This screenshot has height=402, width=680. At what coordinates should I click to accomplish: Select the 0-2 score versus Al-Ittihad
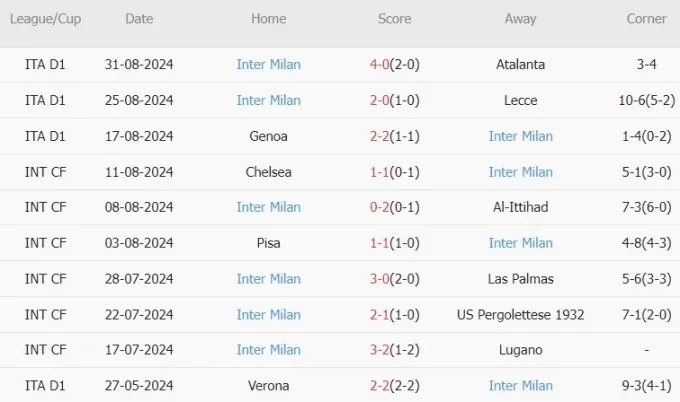point(379,207)
